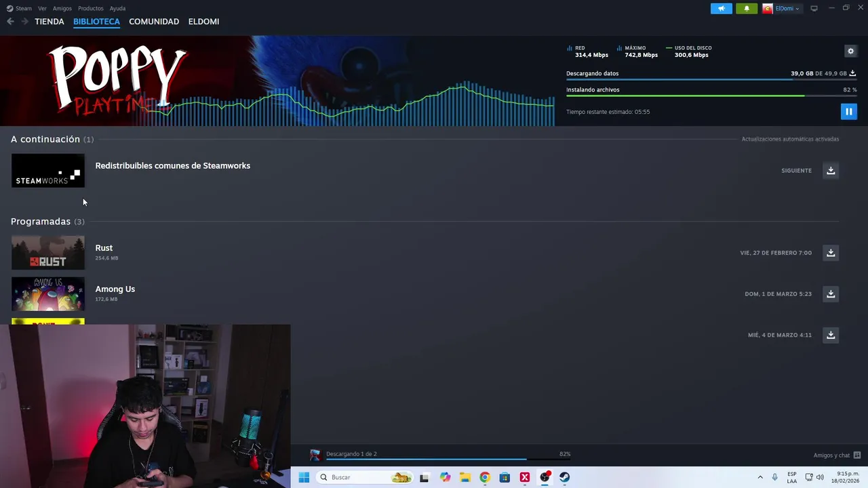Open the 9:15 p.m. clock and date
The height and width of the screenshot is (488, 868).
pos(847,477)
